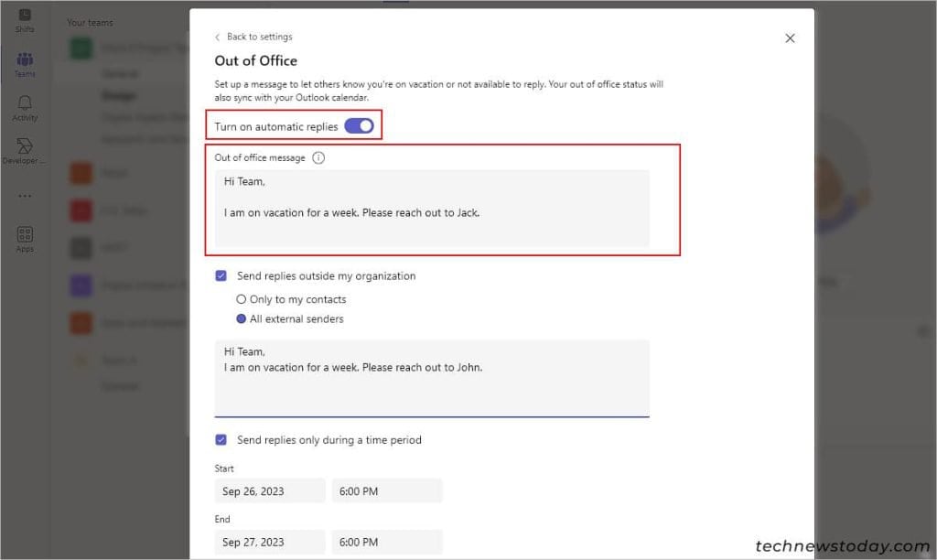
Task: Select Only to my contacts
Action: click(x=241, y=298)
